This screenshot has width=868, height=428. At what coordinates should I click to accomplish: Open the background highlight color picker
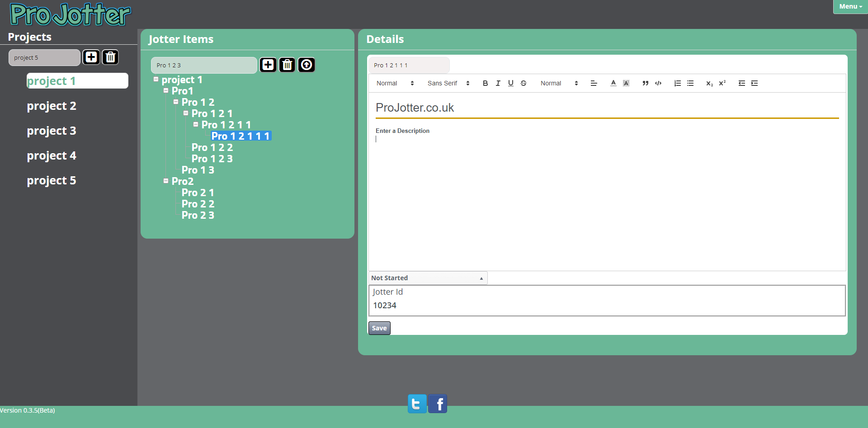pyautogui.click(x=626, y=83)
